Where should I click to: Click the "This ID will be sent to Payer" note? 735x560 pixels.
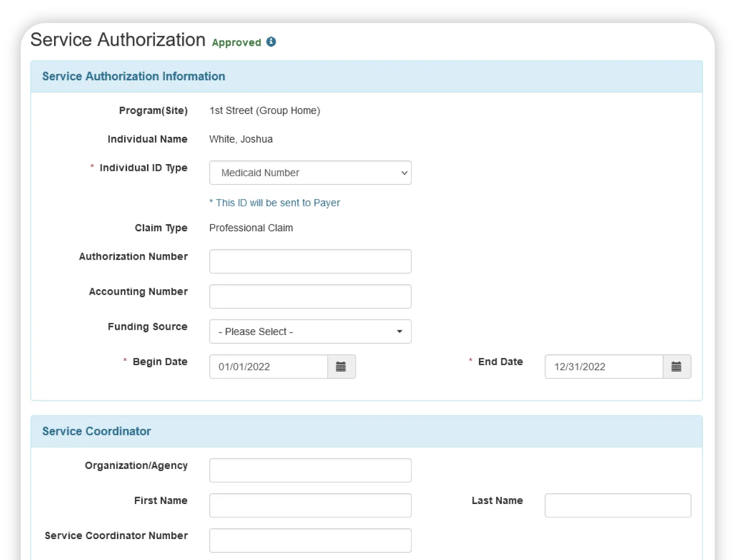[275, 203]
